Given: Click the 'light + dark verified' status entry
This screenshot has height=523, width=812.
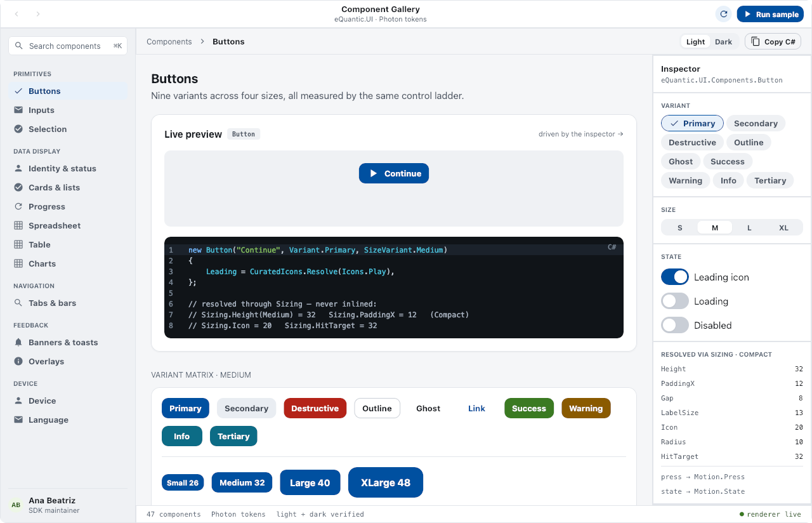Looking at the screenshot, I should coord(320,514).
